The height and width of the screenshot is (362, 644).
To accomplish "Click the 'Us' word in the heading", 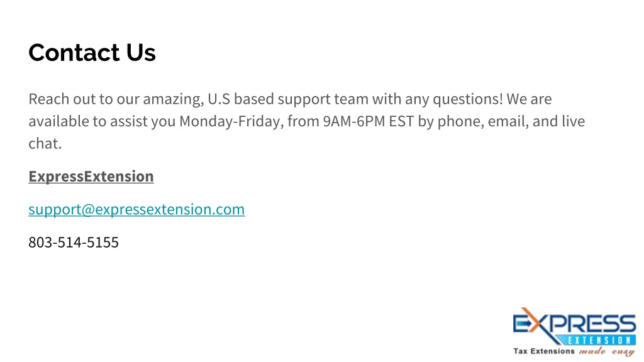I will pos(141,53).
